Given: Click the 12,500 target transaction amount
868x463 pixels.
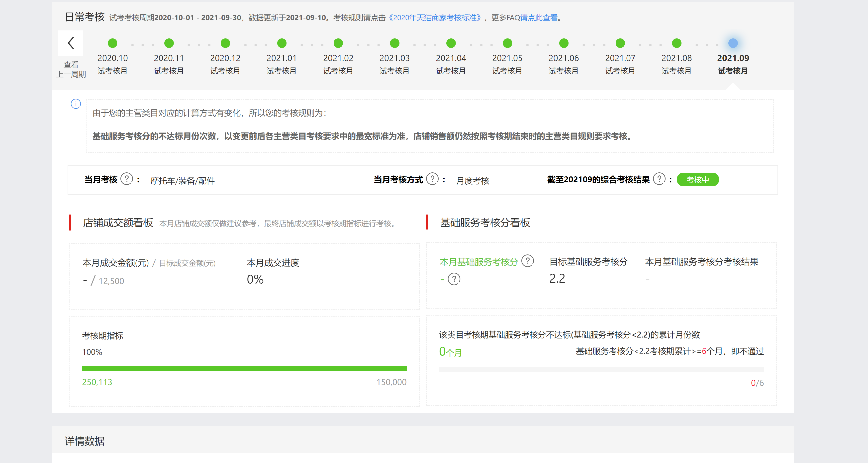Looking at the screenshot, I should point(111,281).
